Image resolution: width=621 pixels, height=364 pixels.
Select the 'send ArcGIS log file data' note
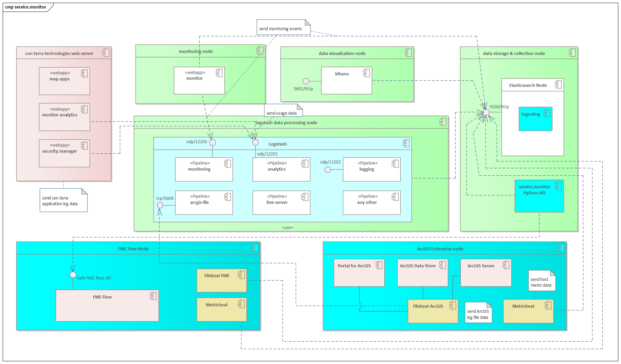pyautogui.click(x=478, y=312)
